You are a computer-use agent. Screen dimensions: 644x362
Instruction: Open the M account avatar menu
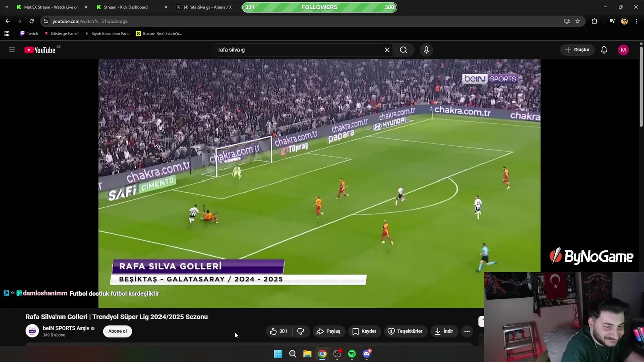(623, 50)
